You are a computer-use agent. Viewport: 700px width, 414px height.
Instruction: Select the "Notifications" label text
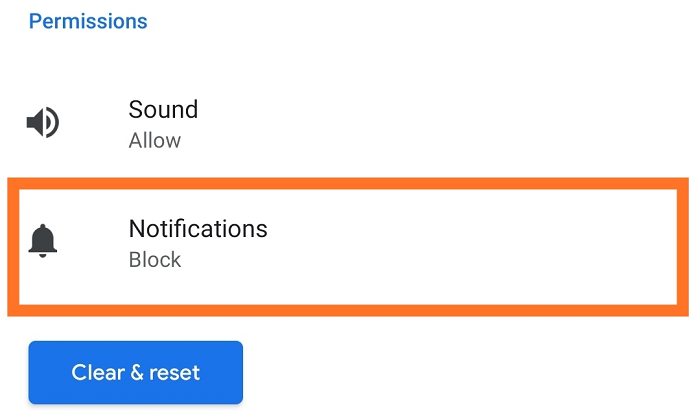(x=198, y=229)
